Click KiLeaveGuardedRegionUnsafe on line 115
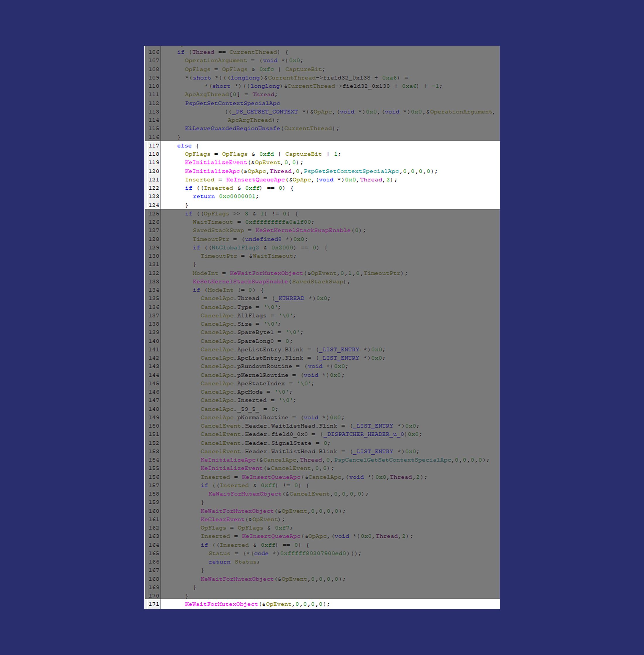 click(x=232, y=128)
